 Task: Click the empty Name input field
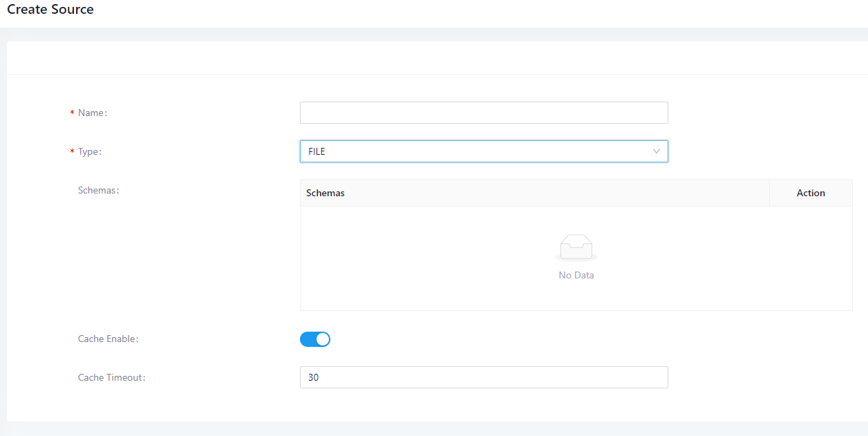tap(484, 113)
